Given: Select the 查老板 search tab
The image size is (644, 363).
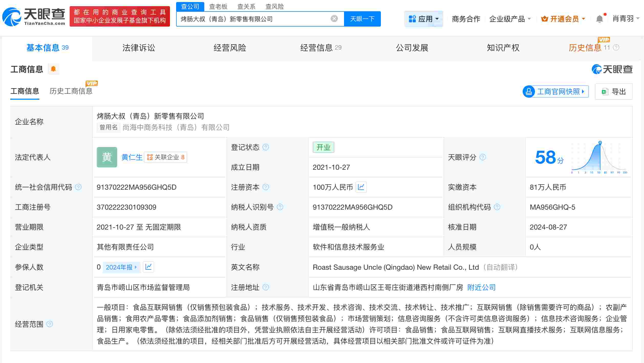Looking at the screenshot, I should click(x=218, y=6).
